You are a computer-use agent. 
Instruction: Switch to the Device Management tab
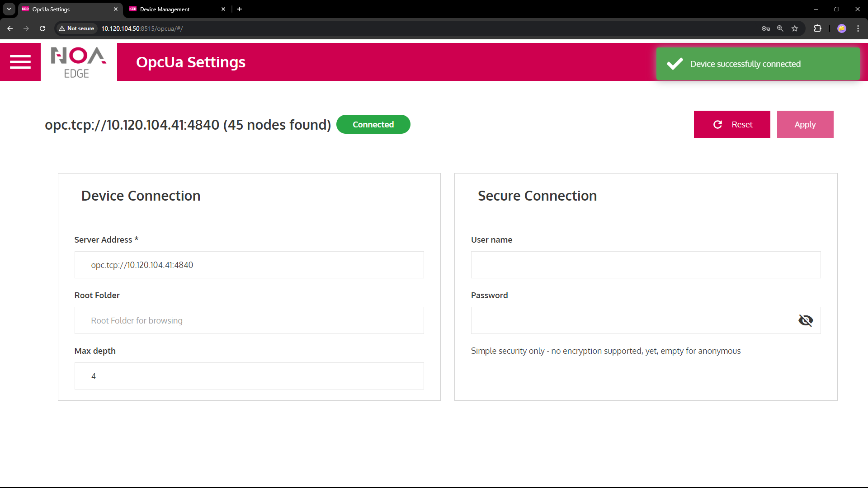point(172,9)
